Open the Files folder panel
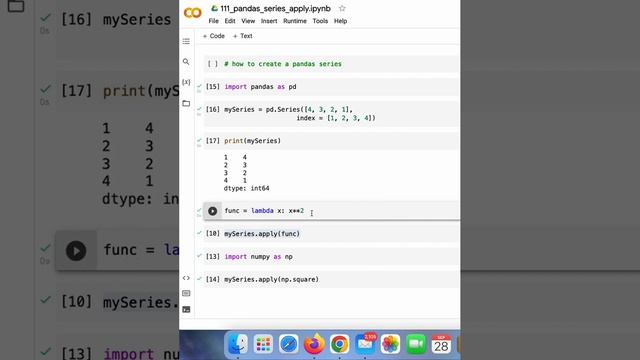This screenshot has height=360, width=640. coord(186,103)
